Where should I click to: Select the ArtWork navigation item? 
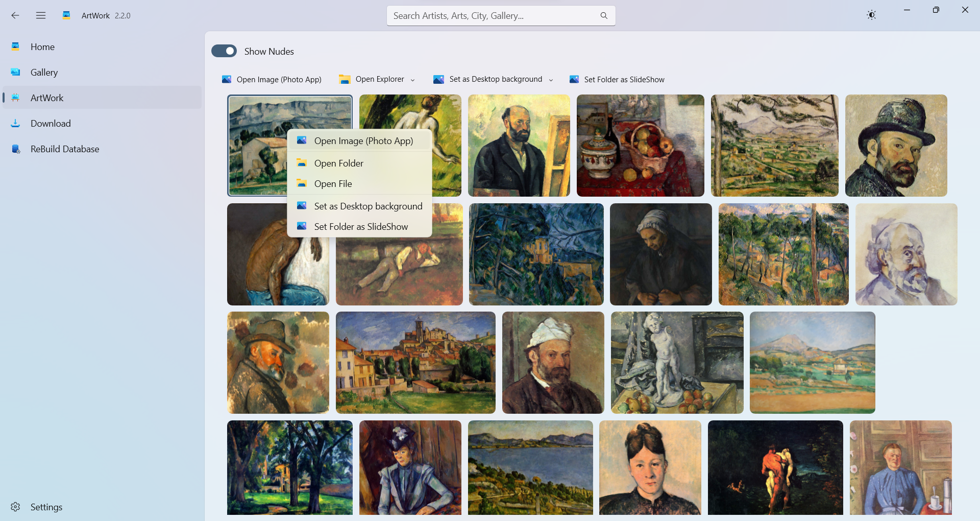pos(102,98)
